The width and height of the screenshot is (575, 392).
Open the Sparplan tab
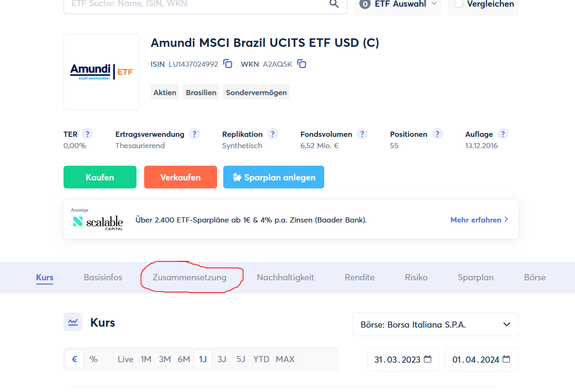(x=475, y=277)
